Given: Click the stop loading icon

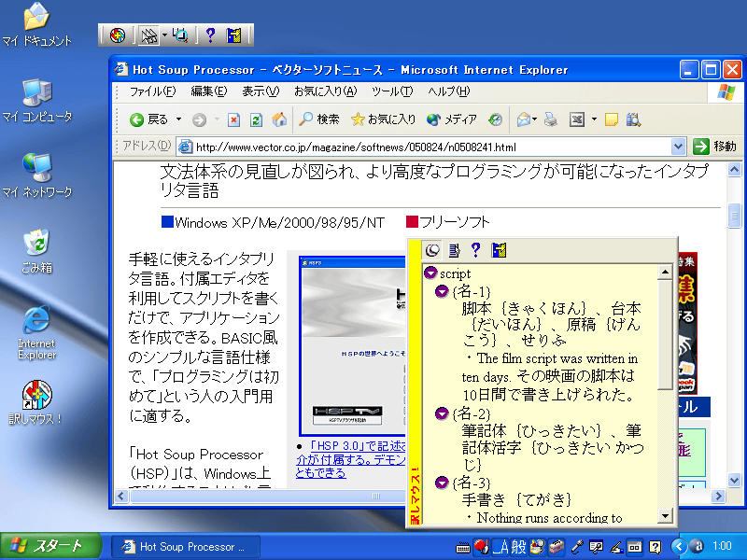Looking at the screenshot, I should (233, 120).
